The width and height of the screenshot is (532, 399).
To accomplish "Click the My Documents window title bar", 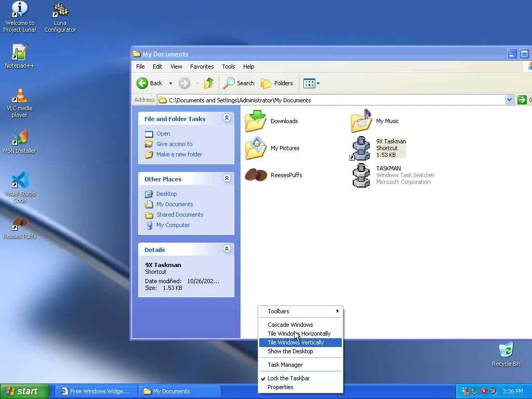I will point(318,54).
